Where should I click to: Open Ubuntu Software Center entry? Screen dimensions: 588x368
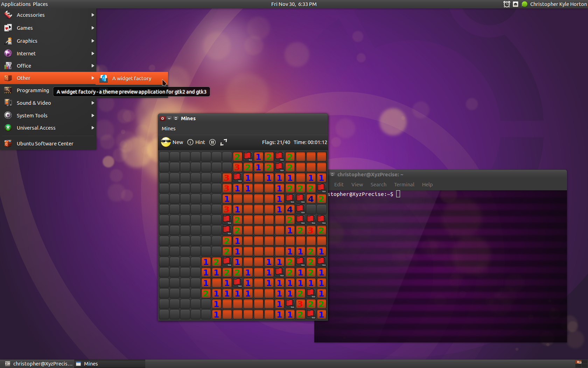tap(48, 144)
